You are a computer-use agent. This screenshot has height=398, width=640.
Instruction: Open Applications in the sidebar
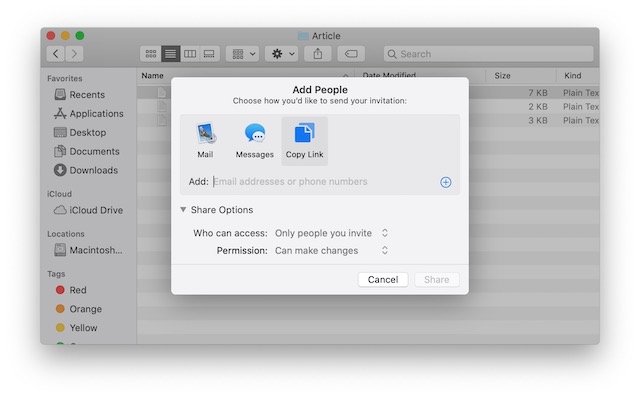(89, 113)
